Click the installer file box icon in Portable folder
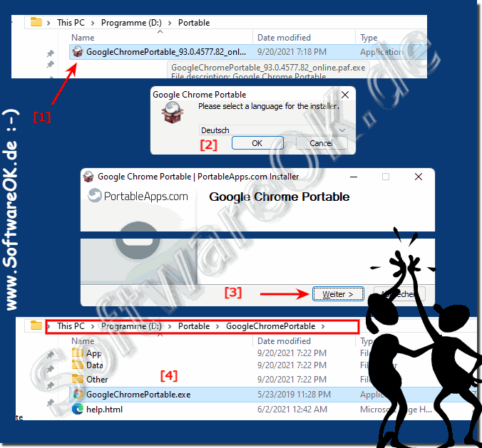This screenshot has width=482, height=448. 78,51
